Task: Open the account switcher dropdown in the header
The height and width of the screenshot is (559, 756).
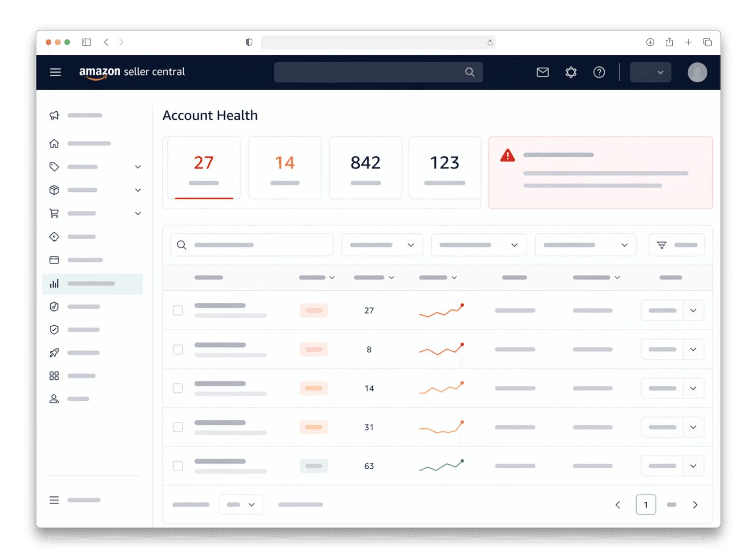Action: [650, 72]
